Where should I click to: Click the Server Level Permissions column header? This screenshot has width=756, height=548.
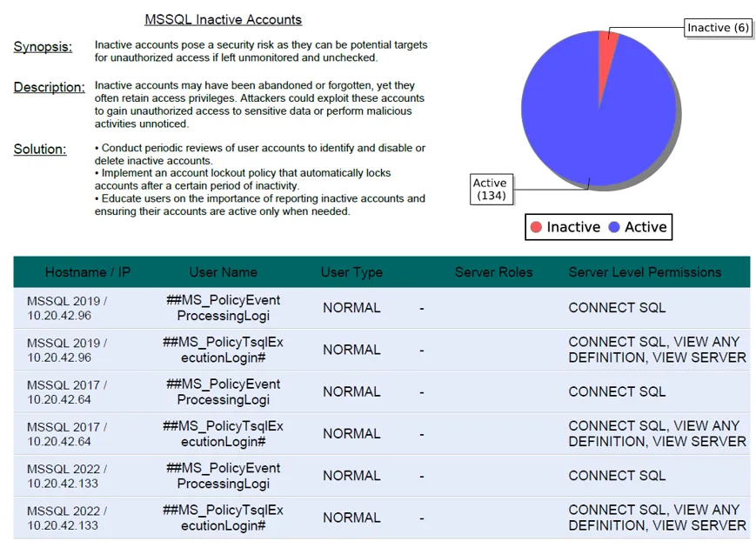coord(646,272)
